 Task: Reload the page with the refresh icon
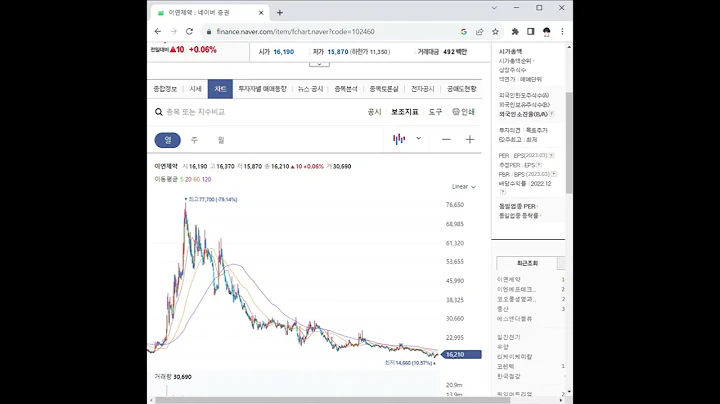click(x=189, y=32)
